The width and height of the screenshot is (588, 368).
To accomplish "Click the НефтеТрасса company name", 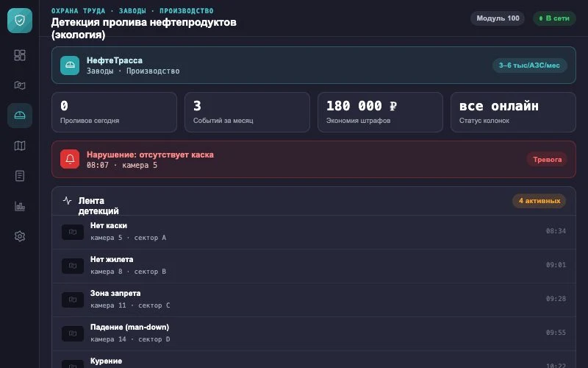I will 115,60.
